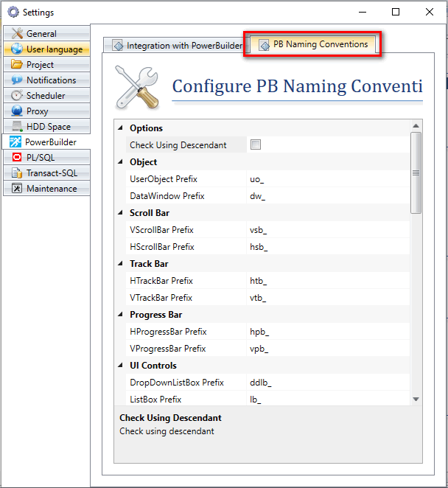Edit the HProgressBar Prefix value hpb_
The image size is (448, 488).
click(x=328, y=332)
